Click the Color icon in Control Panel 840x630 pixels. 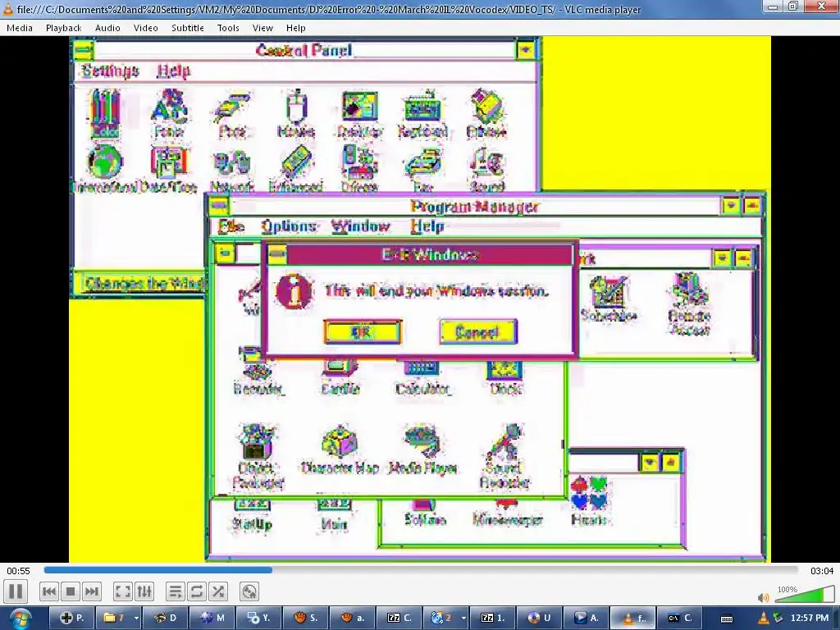pyautogui.click(x=106, y=113)
